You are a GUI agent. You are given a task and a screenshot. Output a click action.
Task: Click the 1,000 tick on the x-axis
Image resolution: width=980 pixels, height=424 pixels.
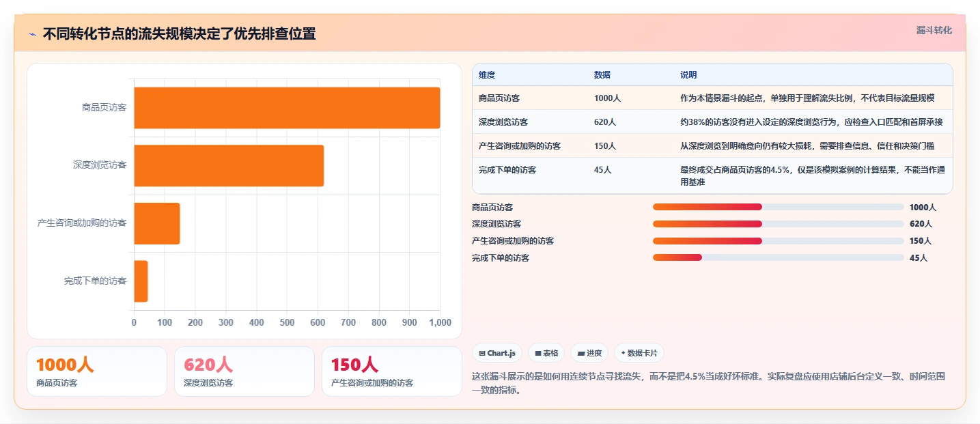[x=440, y=322]
